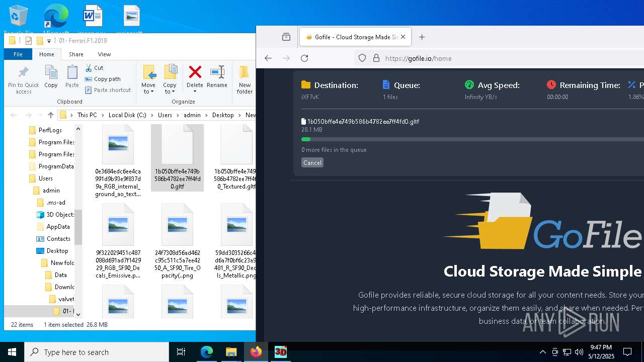Switch to the View ribbon tab
Image resolution: width=644 pixels, height=362 pixels.
click(104, 54)
